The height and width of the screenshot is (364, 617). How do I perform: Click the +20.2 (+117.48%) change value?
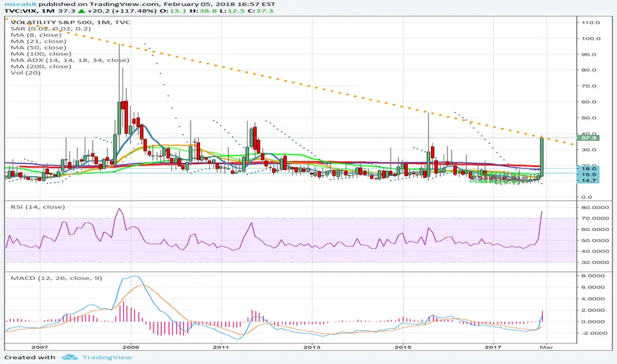(x=120, y=11)
